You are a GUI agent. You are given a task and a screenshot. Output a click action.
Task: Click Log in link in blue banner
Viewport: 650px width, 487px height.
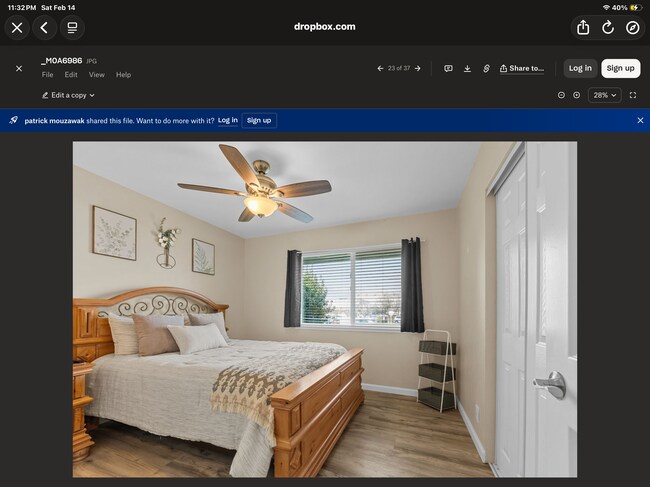pos(228,120)
